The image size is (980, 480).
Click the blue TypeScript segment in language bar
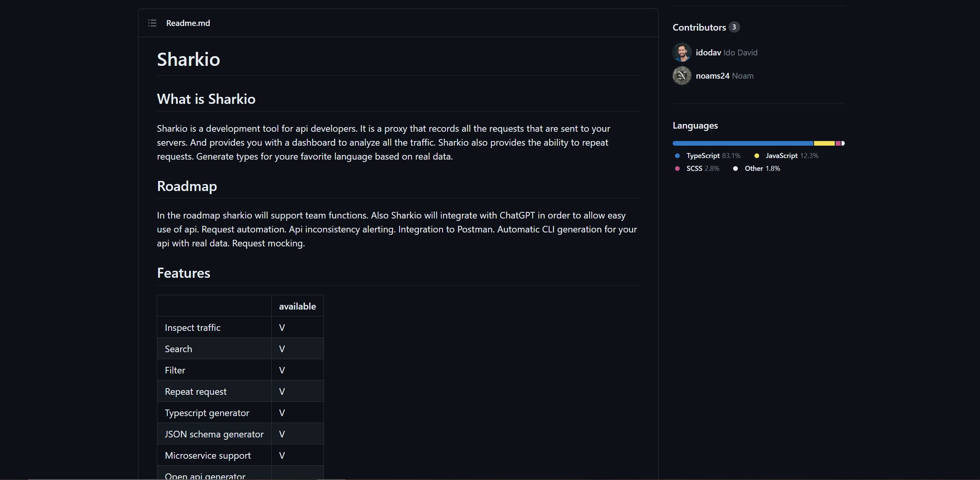tap(742, 143)
